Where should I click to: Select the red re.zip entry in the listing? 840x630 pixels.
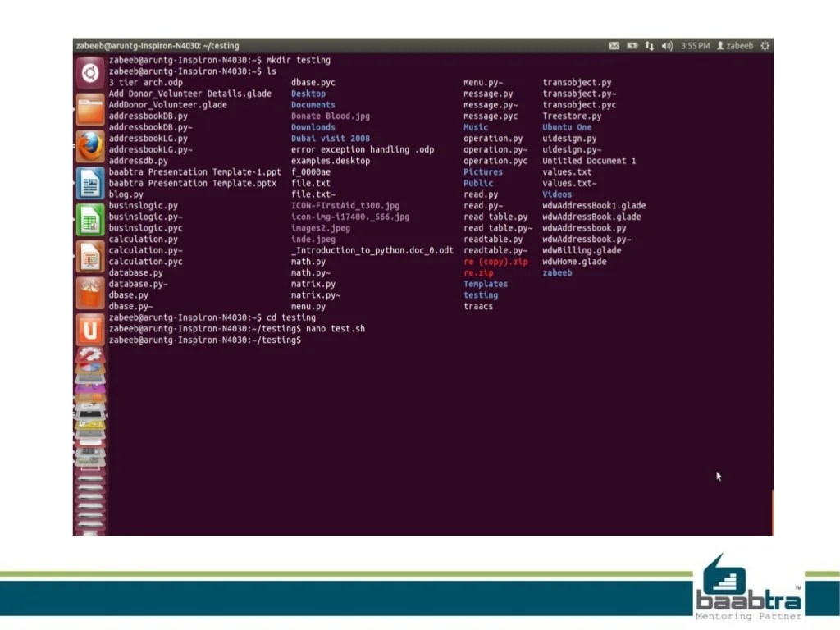click(x=478, y=272)
